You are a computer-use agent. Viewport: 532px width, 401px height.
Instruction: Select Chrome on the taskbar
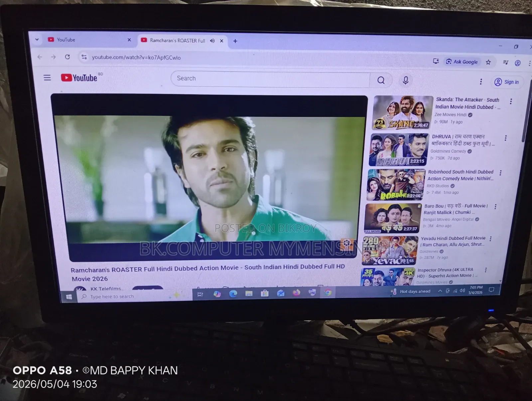point(328,293)
